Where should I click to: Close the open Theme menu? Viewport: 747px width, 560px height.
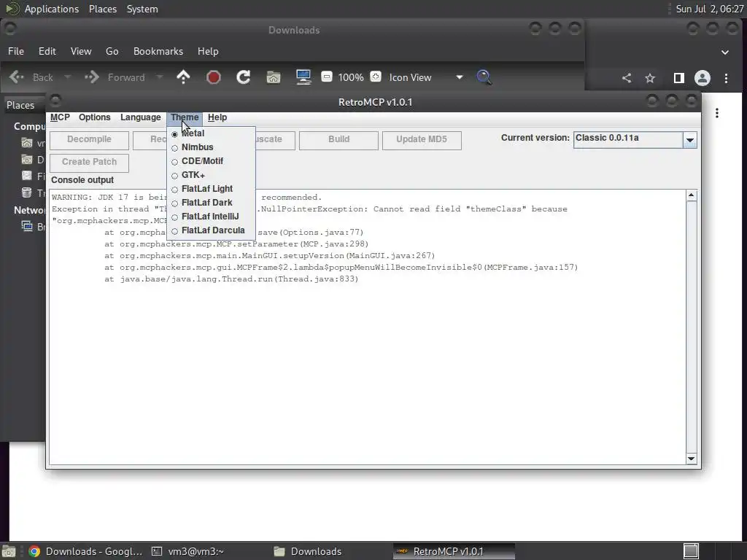coord(185,117)
